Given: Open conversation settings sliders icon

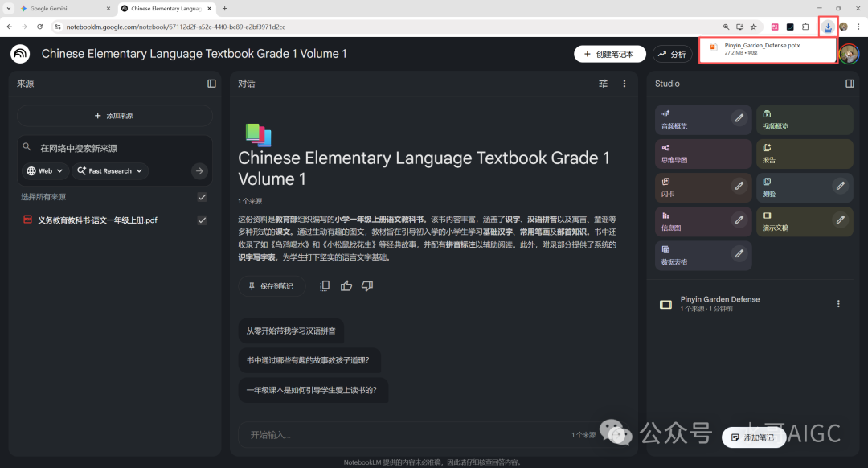Looking at the screenshot, I should (604, 84).
